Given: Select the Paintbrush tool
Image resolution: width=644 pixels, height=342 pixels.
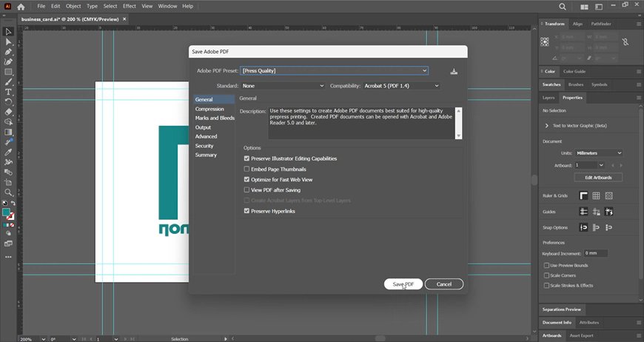Looking at the screenshot, I should 8,82.
